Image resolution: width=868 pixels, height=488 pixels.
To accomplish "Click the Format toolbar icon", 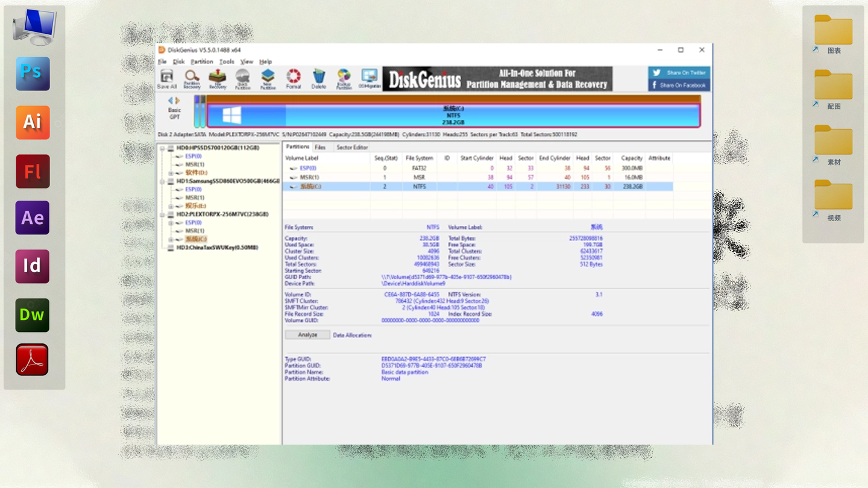I will [294, 79].
